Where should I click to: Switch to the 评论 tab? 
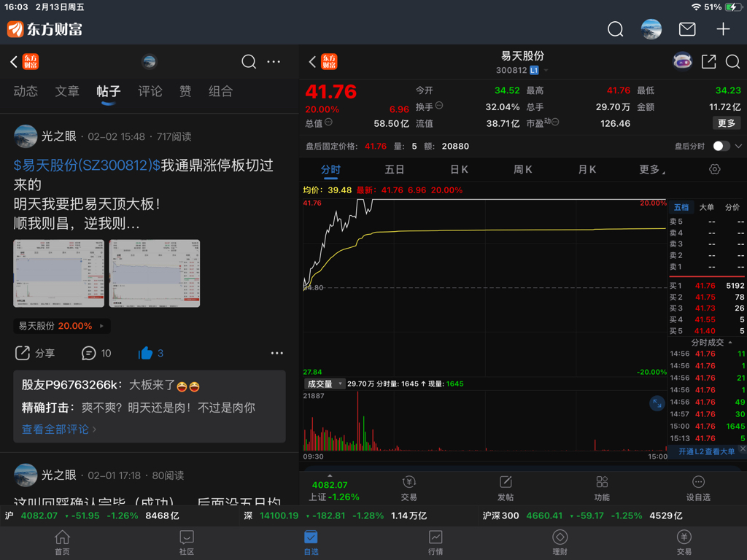[150, 91]
